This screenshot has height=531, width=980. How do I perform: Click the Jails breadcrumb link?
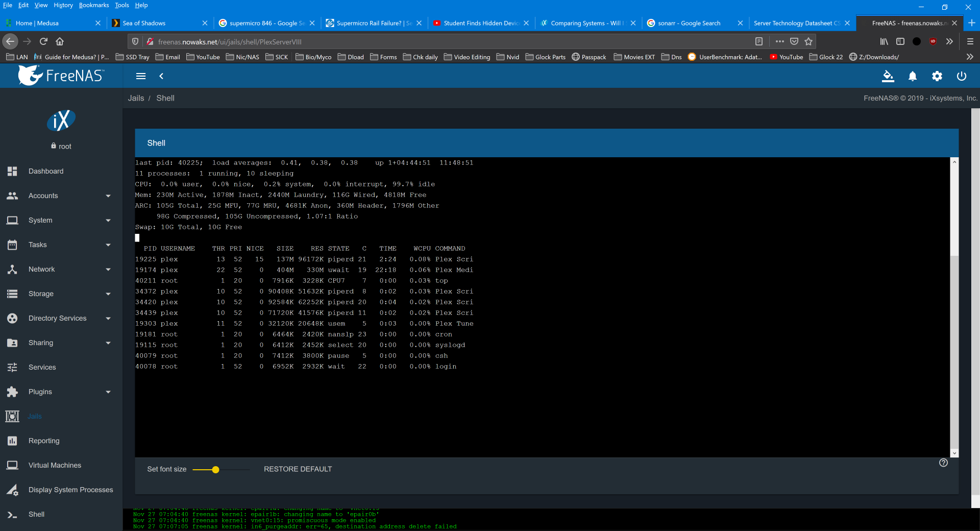coord(136,98)
